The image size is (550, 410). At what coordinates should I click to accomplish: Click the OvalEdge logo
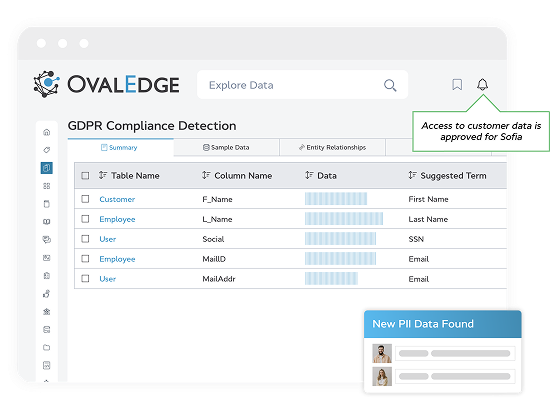coord(106,84)
